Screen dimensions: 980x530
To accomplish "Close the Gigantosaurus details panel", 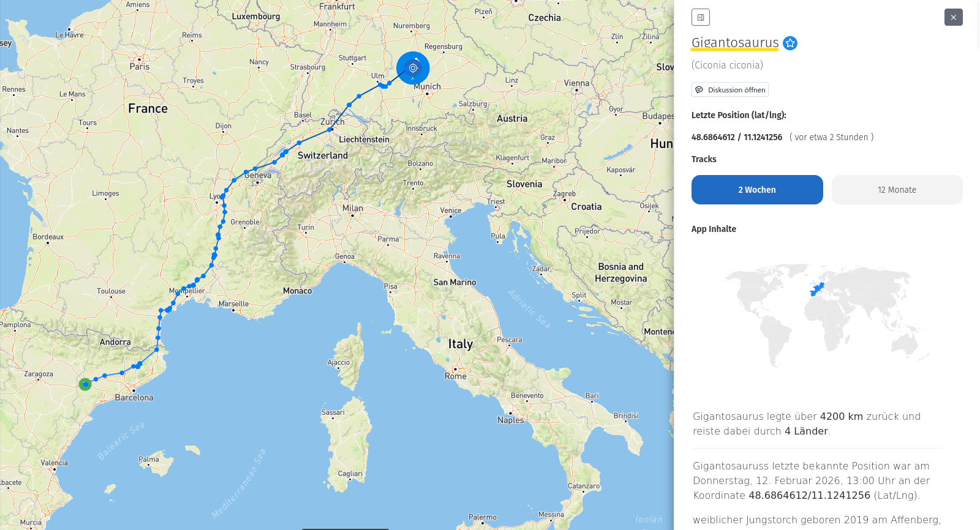I will coord(953,17).
